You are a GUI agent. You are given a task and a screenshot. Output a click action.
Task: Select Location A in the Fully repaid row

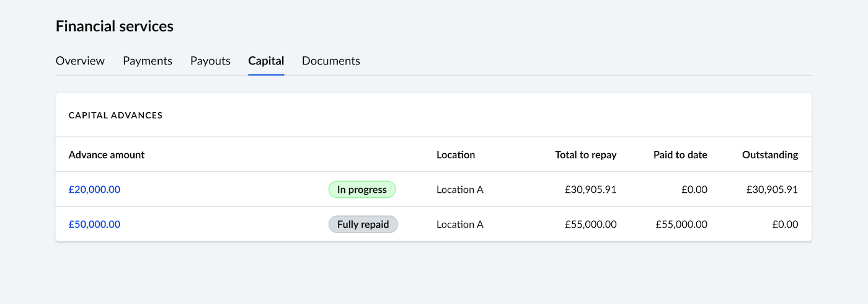460,225
